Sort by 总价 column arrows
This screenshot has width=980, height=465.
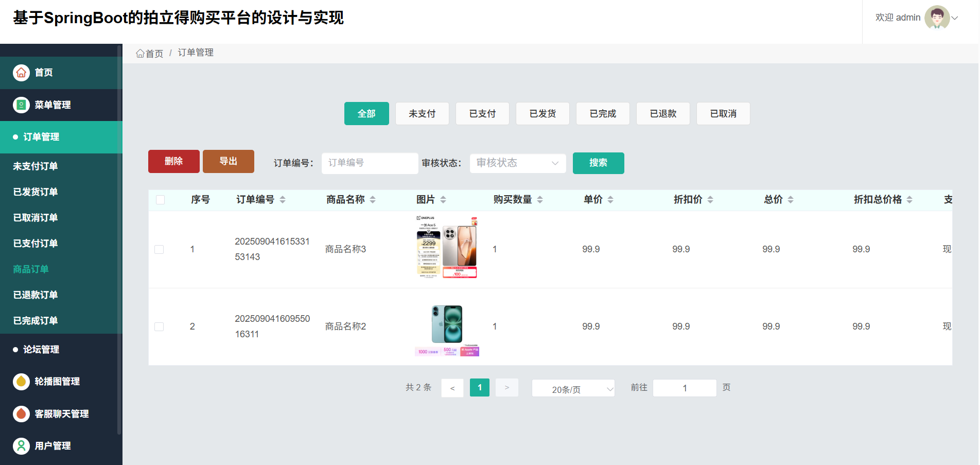pyautogui.click(x=791, y=200)
